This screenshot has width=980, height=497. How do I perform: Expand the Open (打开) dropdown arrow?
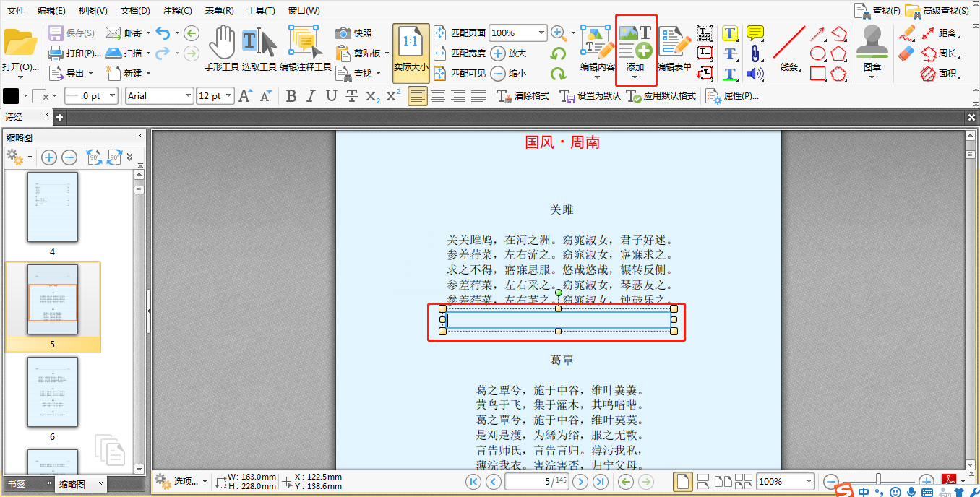pos(20,77)
